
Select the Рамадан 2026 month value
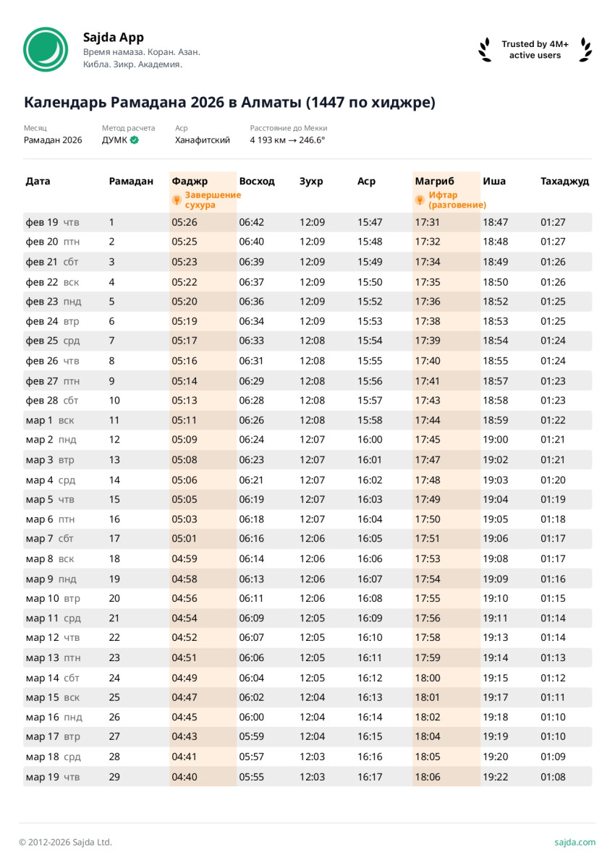[x=53, y=140]
